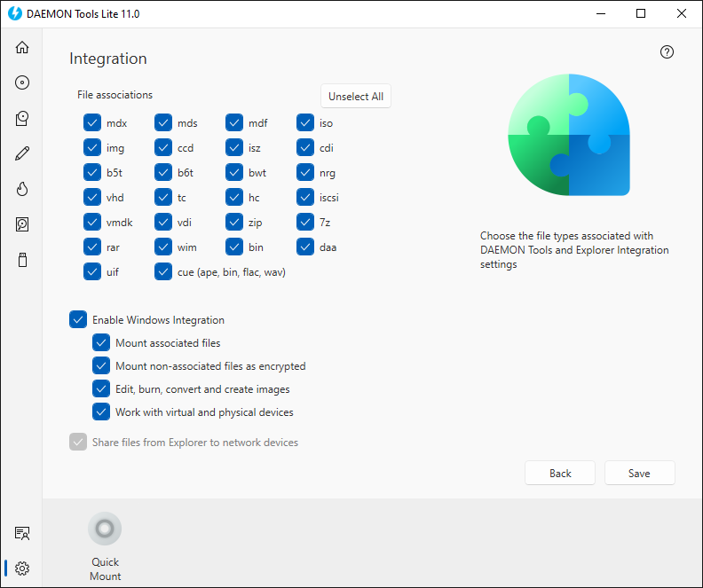This screenshot has width=703, height=588.
Task: Toggle Work with virtual and physical devices
Action: pyautogui.click(x=101, y=412)
